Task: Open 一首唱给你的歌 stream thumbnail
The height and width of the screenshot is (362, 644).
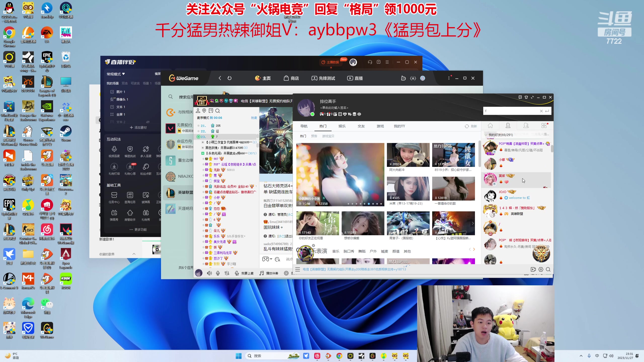Action: pyautogui.click(x=453, y=189)
